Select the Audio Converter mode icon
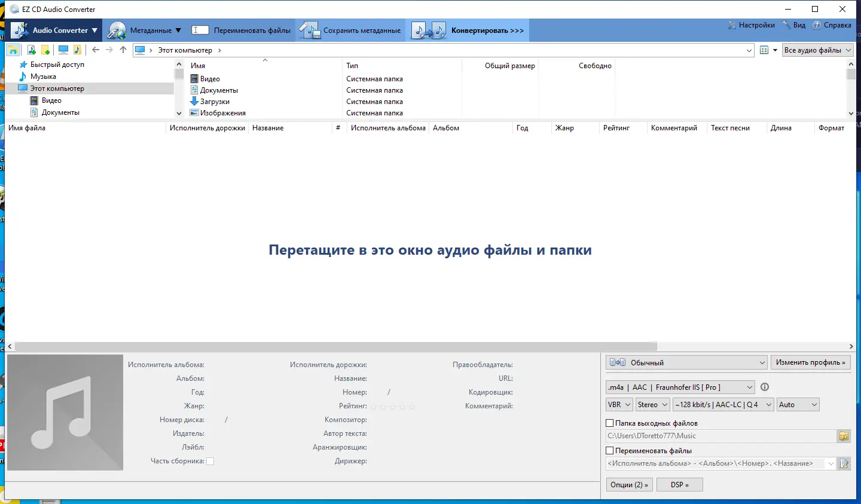 coord(19,29)
